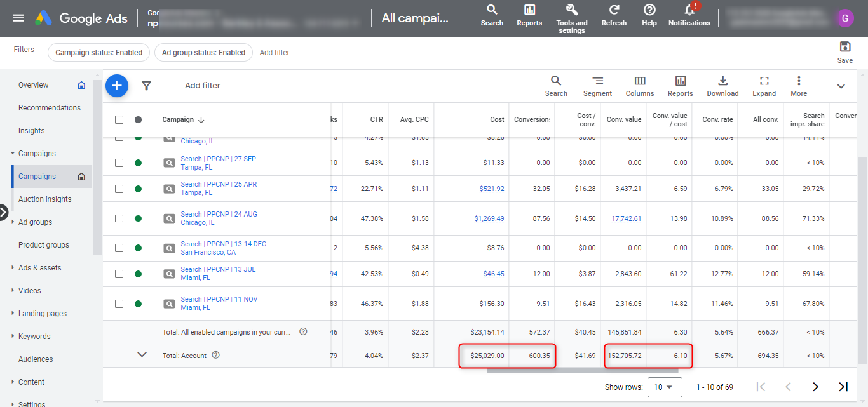Expand Ads & assets in sidebar
The image size is (868, 407).
tap(13, 267)
